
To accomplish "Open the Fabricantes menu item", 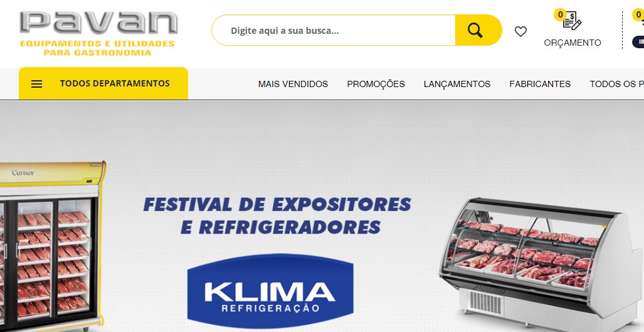I will pos(540,84).
